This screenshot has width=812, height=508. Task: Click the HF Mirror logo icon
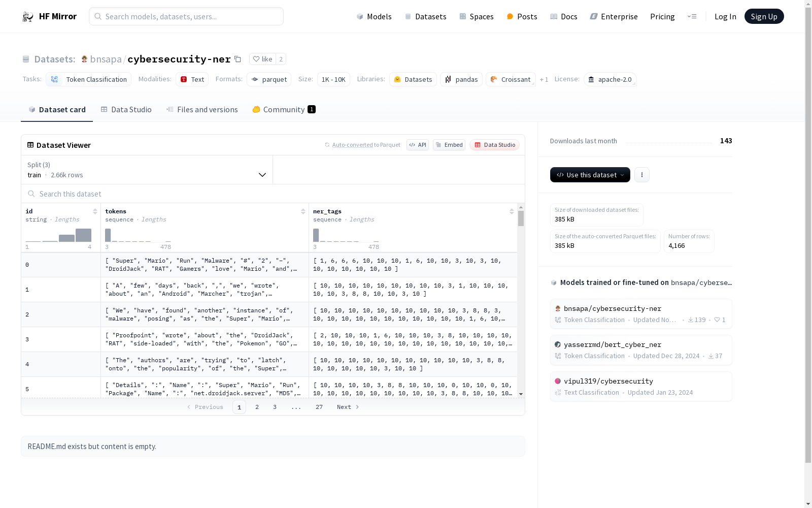(28, 17)
